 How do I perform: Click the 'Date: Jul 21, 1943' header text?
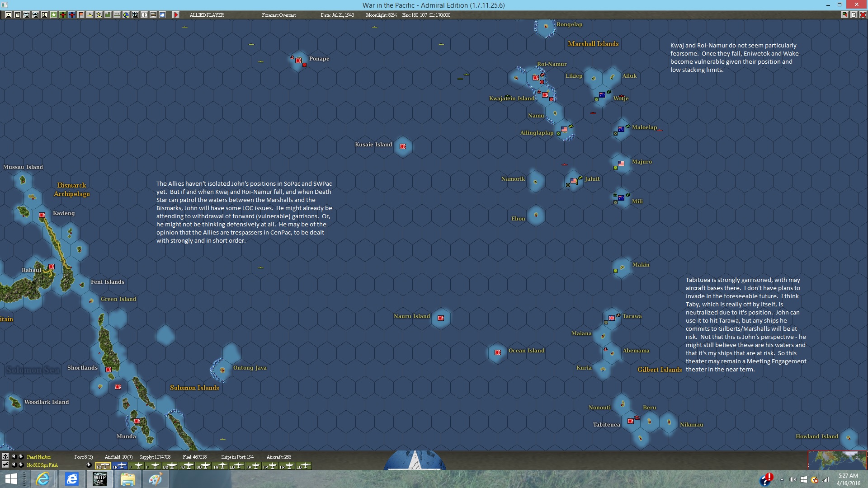point(337,15)
